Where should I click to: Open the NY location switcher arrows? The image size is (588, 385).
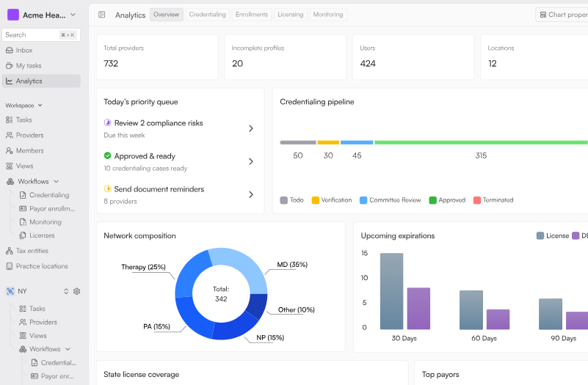[66, 291]
